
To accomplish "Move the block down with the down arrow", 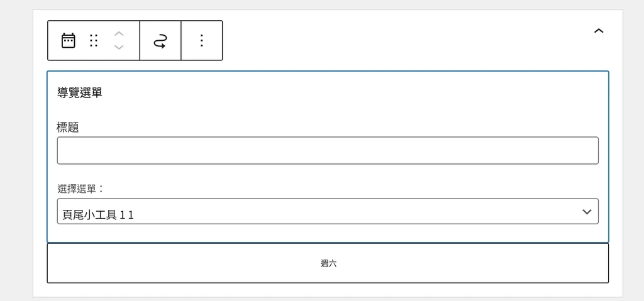I will 119,47.
